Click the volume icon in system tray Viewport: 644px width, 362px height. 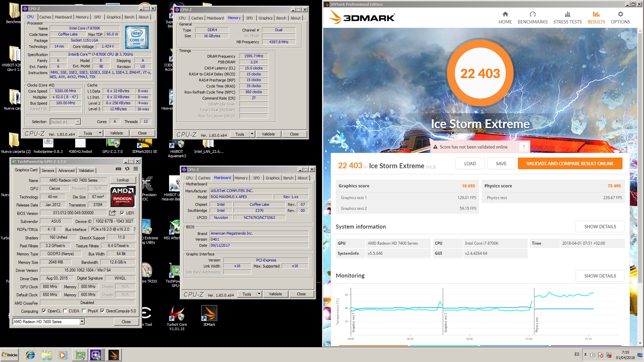click(x=593, y=355)
